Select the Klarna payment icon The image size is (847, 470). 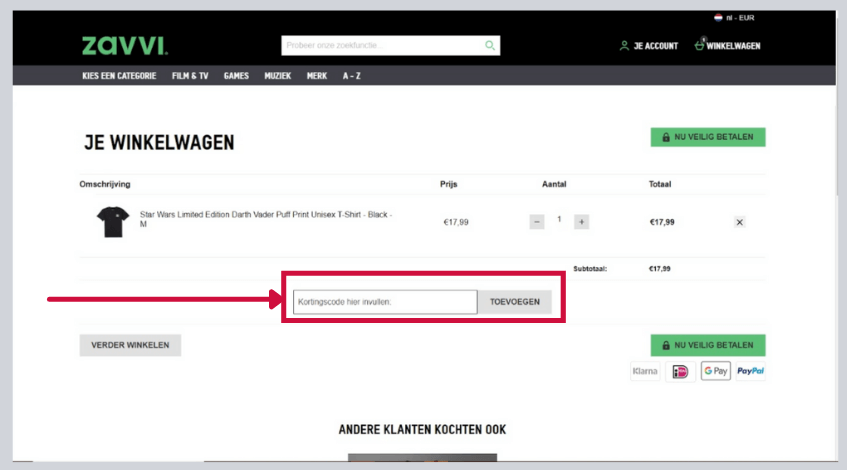[x=645, y=371]
